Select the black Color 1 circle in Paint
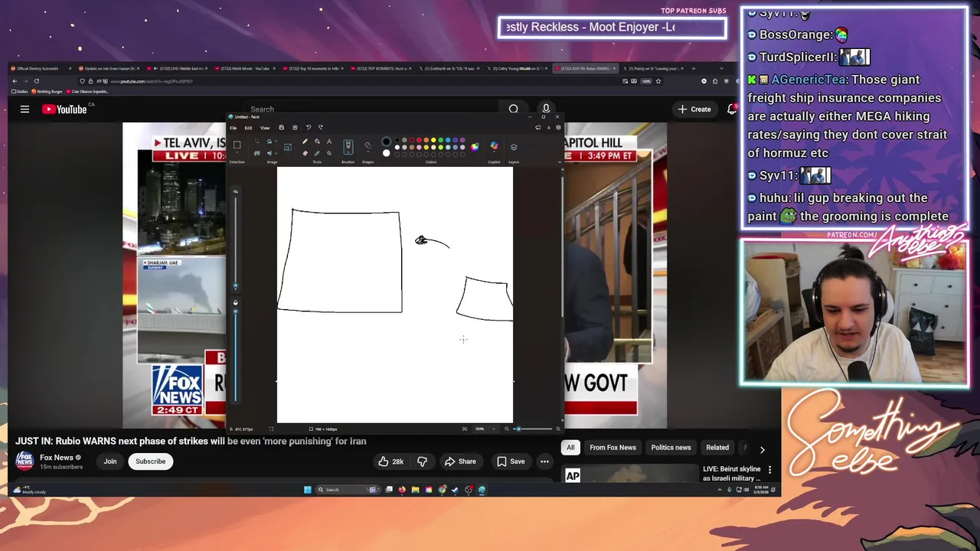980x551 pixels. pyautogui.click(x=386, y=142)
